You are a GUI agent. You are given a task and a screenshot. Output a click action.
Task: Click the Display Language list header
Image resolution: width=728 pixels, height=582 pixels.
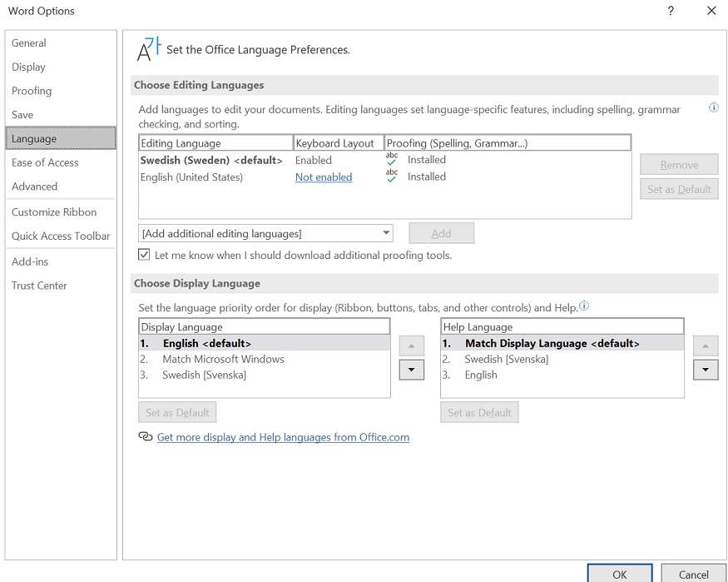265,326
